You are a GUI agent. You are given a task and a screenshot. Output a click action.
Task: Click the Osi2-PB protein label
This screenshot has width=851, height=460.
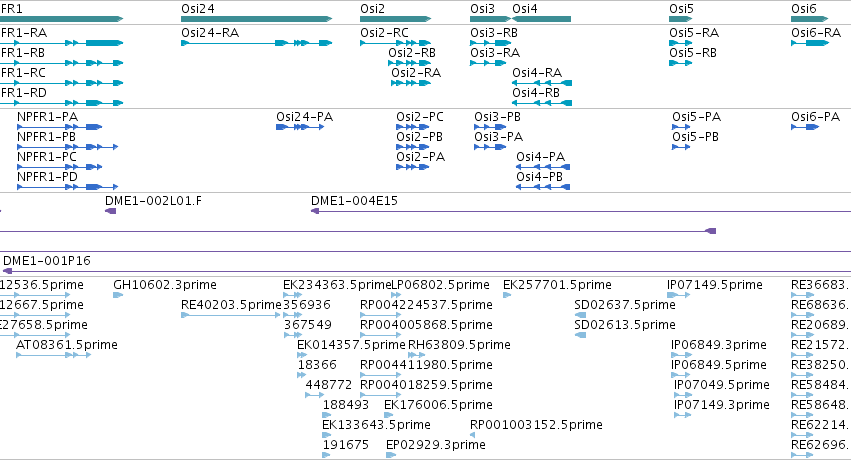[420, 137]
